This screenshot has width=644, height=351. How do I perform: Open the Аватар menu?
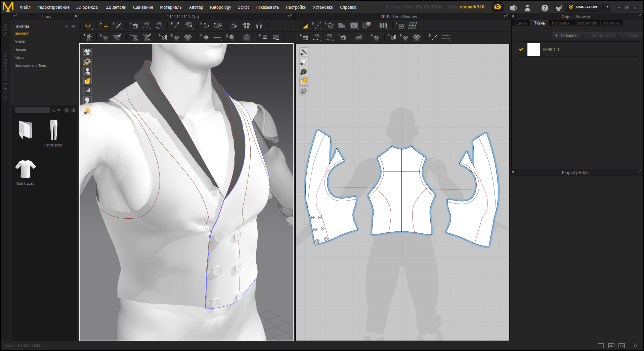coord(196,7)
